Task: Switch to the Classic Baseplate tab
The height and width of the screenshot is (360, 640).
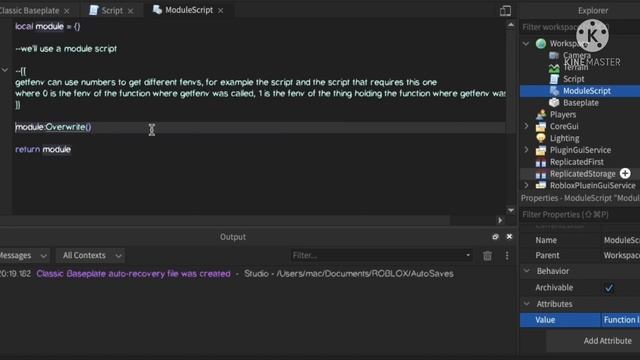Action: (x=29, y=11)
